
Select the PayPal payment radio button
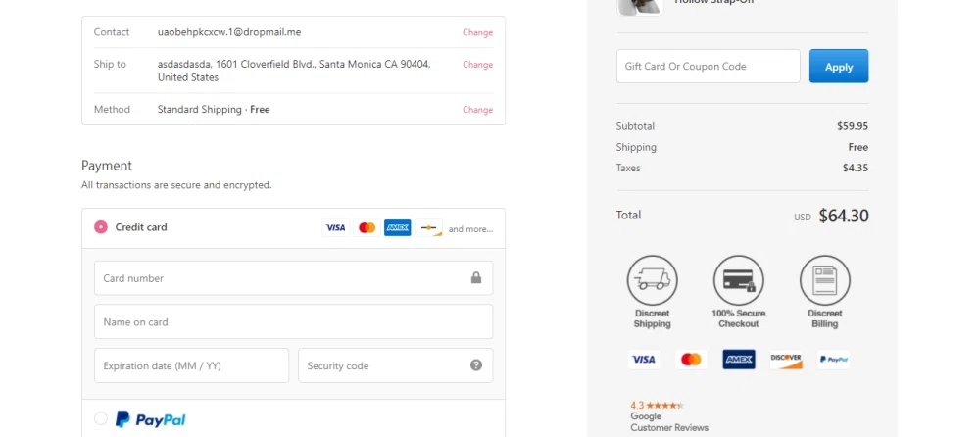[x=101, y=418]
